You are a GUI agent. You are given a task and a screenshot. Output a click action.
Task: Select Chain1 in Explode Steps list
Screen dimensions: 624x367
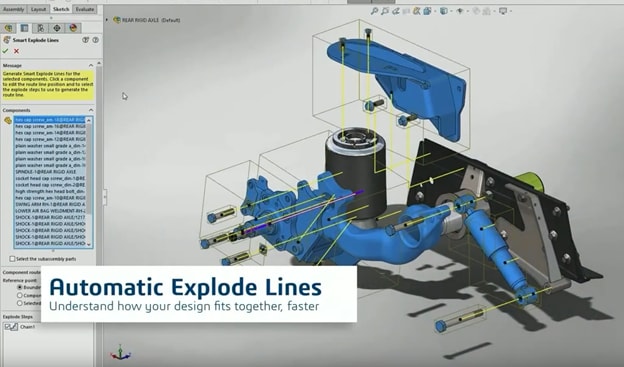coord(27,327)
